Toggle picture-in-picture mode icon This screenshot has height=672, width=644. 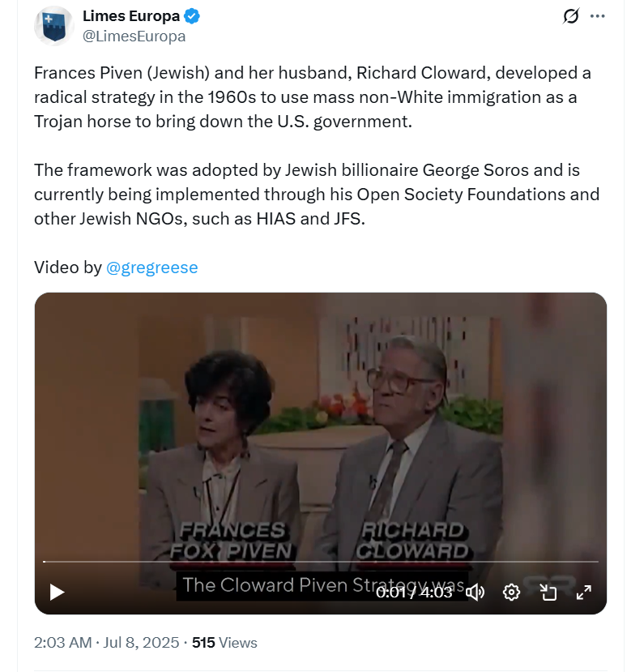click(548, 593)
